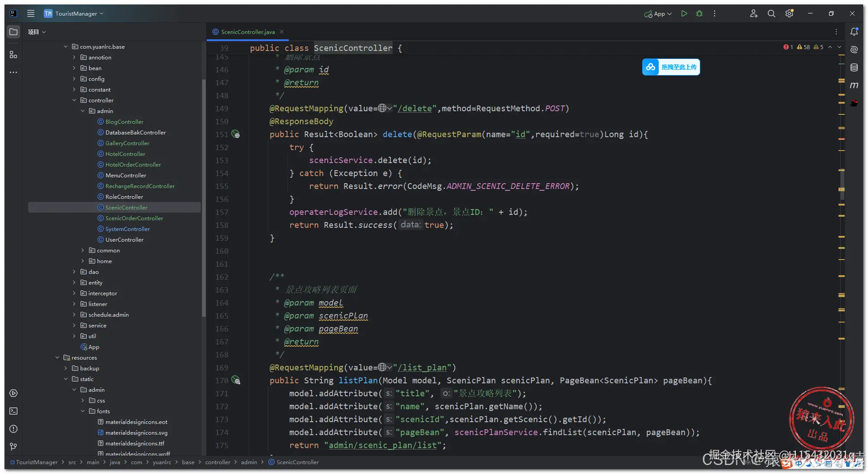Open the Maven tool window

click(854, 85)
